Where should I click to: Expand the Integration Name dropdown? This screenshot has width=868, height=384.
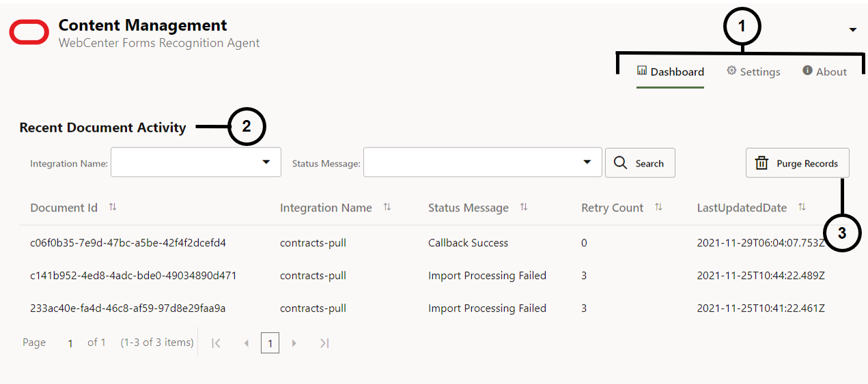coord(266,162)
